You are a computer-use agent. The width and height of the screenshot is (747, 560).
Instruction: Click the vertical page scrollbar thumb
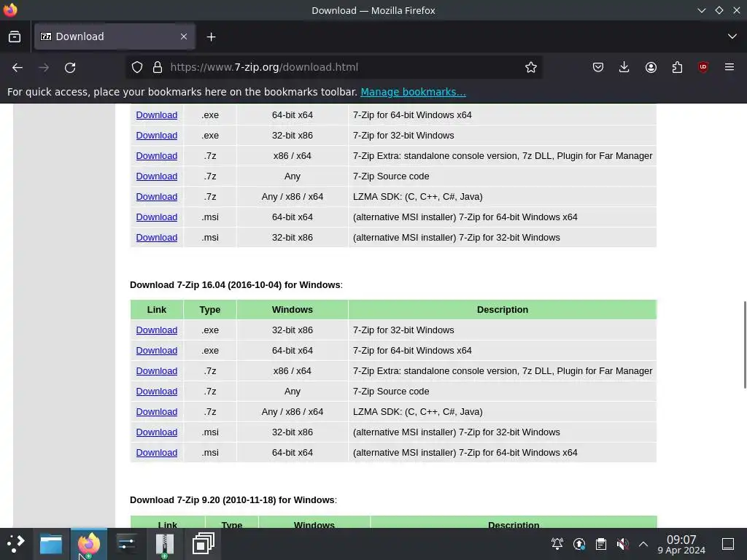(745, 345)
